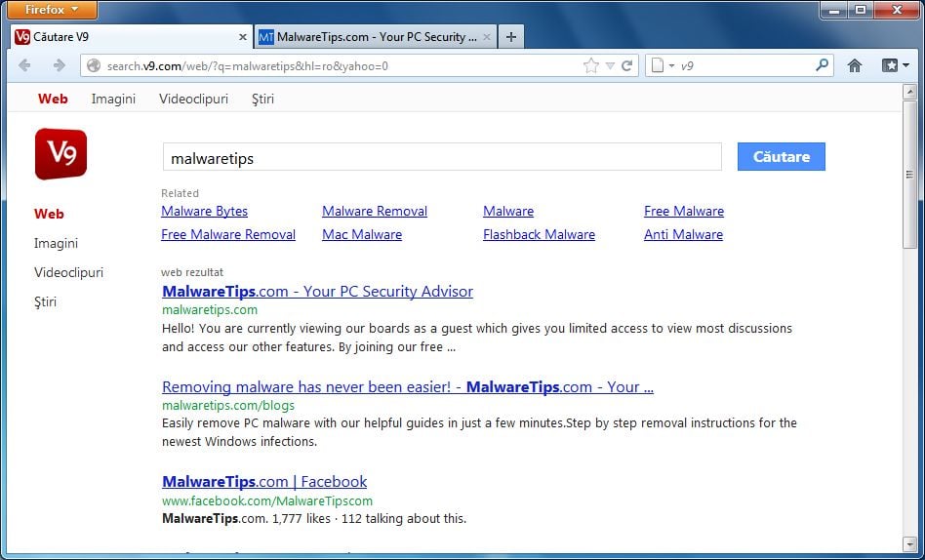Open the Firefox home page icon

[x=854, y=65]
